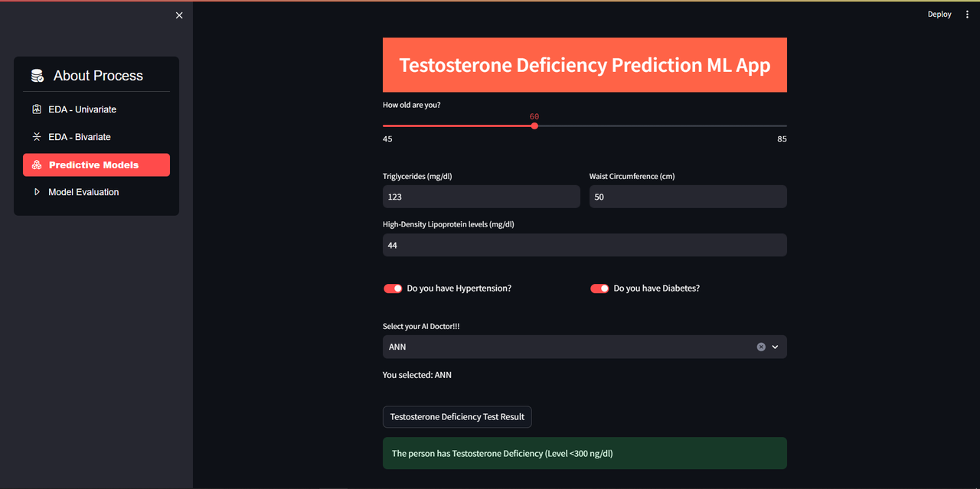The image size is (980, 489).
Task: Close the sidebar with the X icon
Action: coord(179,15)
